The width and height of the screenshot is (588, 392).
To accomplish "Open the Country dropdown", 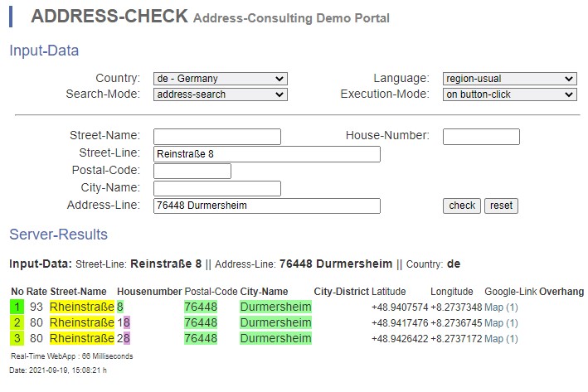I will [220, 79].
